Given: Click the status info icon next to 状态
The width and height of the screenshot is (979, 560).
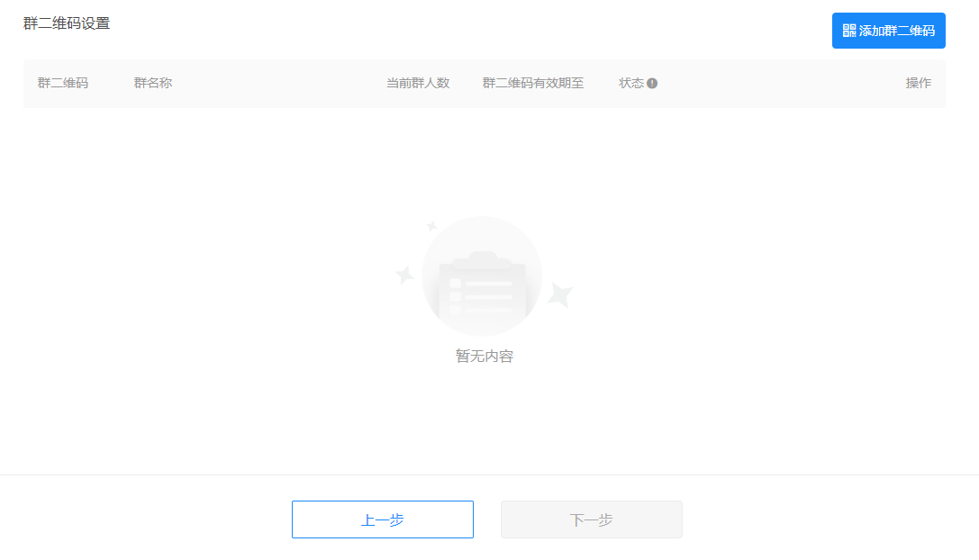Looking at the screenshot, I should (652, 83).
